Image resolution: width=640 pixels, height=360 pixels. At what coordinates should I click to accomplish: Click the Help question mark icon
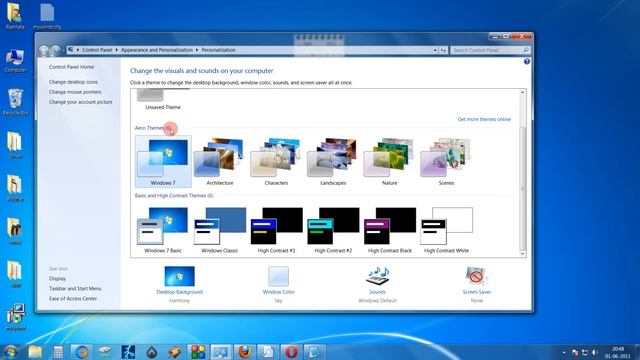pyautogui.click(x=527, y=62)
